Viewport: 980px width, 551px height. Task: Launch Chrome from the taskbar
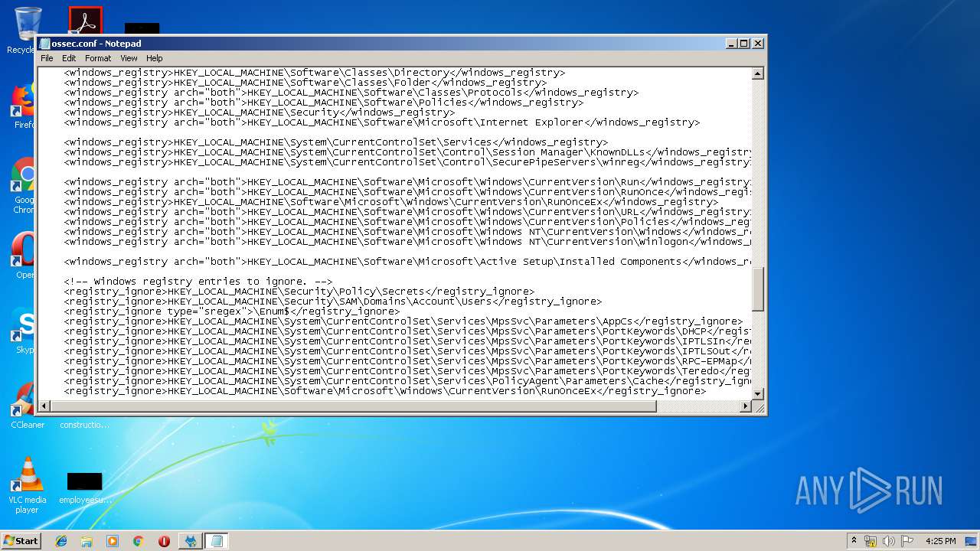point(138,540)
